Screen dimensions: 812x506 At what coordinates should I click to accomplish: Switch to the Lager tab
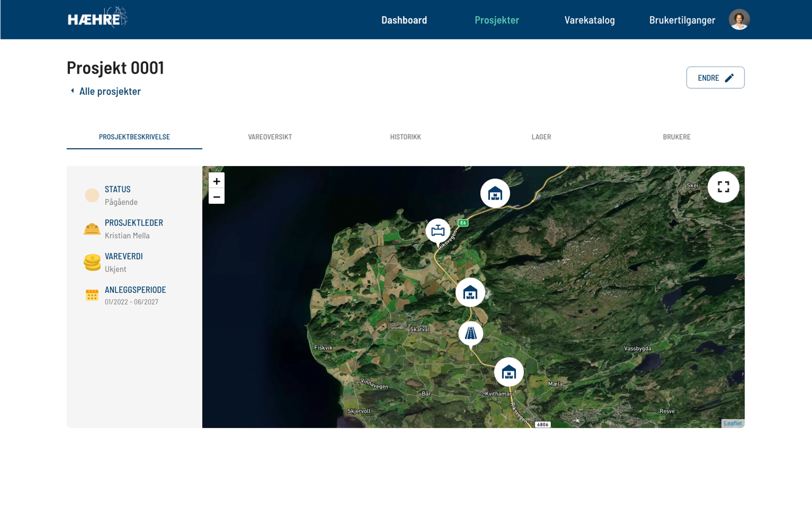[x=541, y=137]
